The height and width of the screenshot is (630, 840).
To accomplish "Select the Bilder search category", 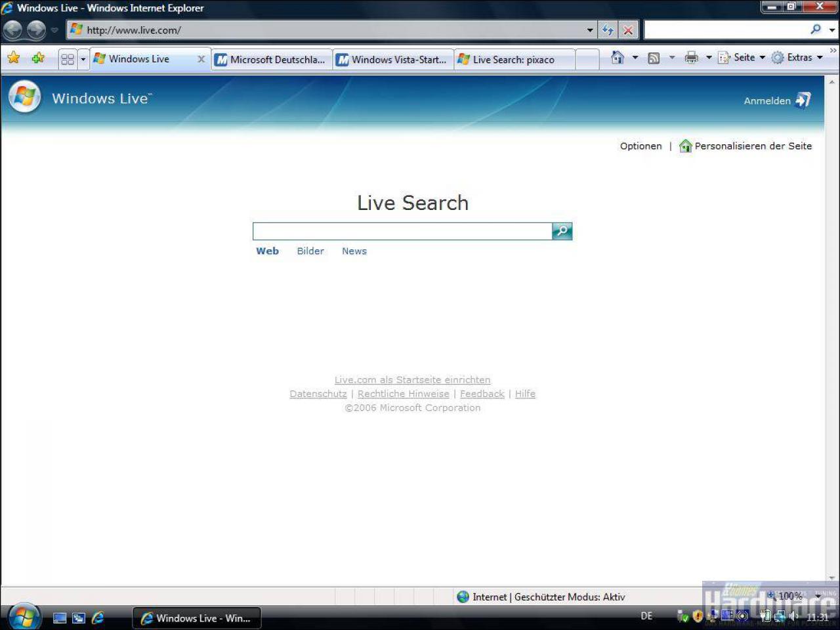I will click(x=310, y=251).
